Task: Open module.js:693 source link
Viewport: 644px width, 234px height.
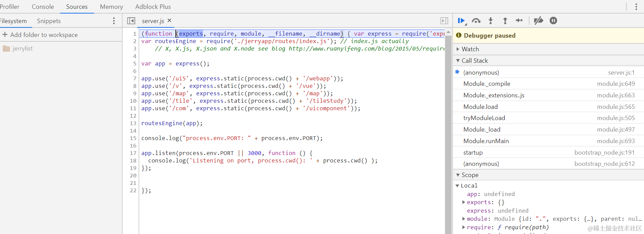Action: (616, 141)
